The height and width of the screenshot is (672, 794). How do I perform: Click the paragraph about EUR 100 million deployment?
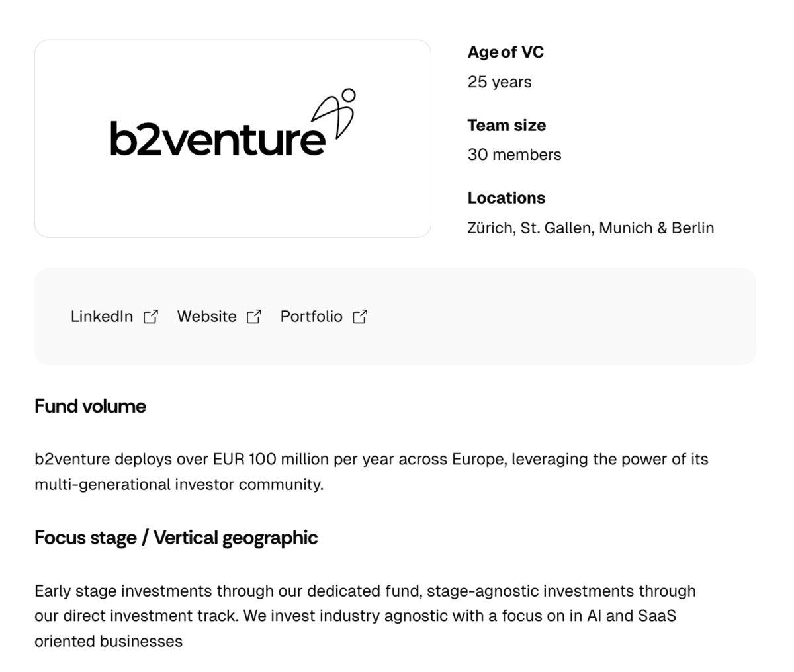click(x=371, y=472)
